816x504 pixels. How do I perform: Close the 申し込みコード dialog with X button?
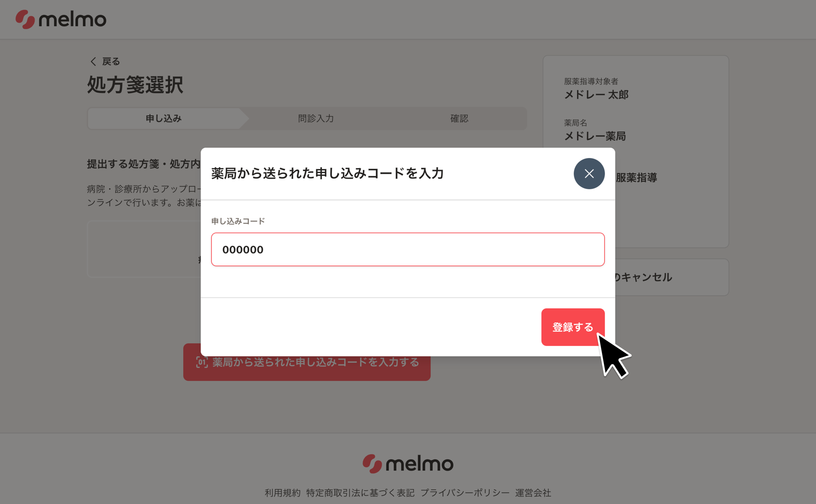pyautogui.click(x=589, y=173)
